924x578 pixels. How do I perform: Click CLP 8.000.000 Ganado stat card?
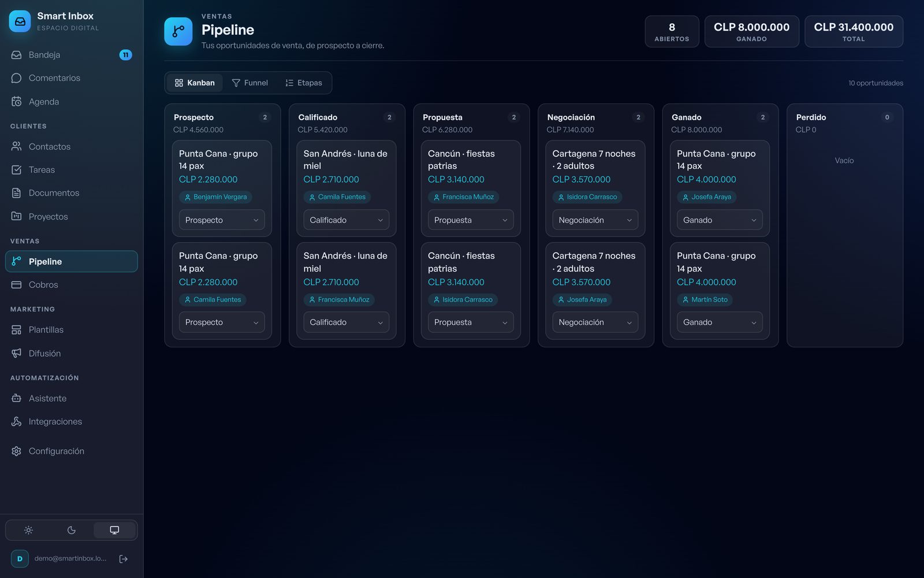[751, 31]
